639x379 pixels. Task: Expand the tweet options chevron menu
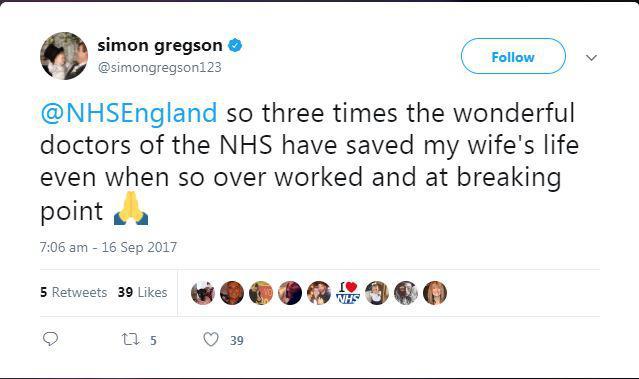[591, 57]
